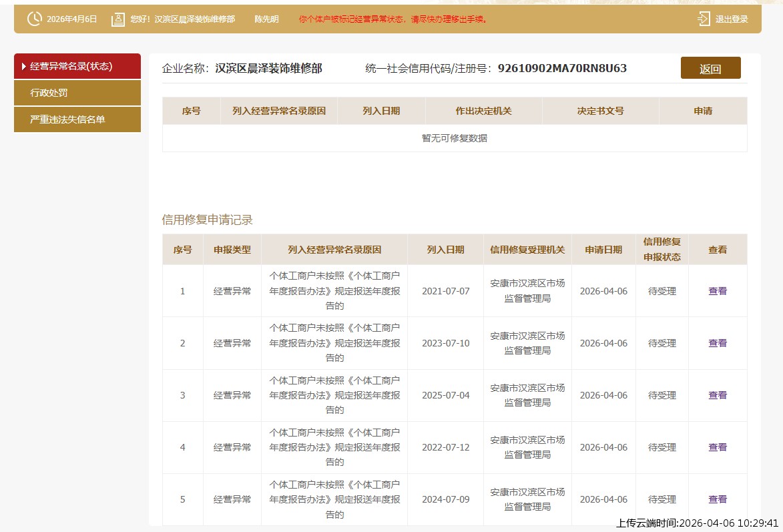The width and height of the screenshot is (783, 532).
Task: Click the logout door icon at top right
Action: (x=703, y=19)
